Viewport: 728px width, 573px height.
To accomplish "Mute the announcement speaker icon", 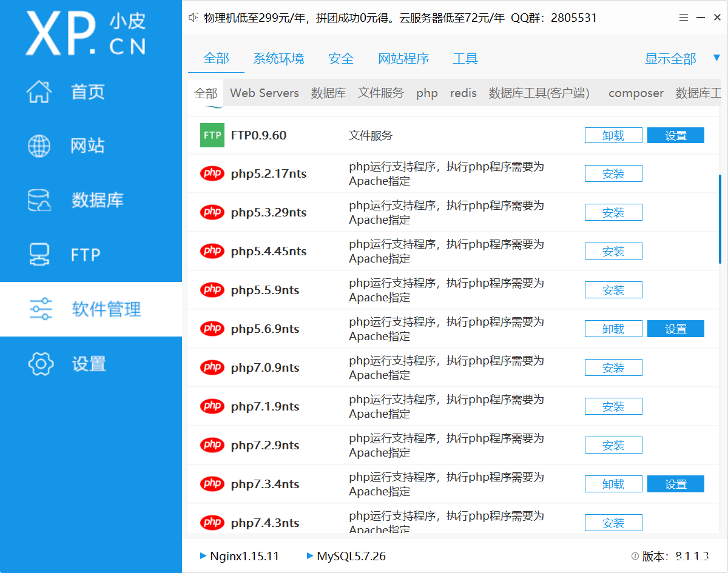I will click(x=193, y=18).
